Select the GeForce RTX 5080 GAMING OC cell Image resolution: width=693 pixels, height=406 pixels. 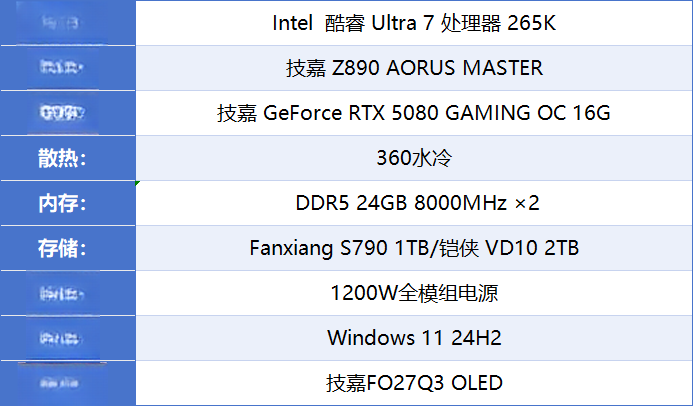[x=414, y=113]
